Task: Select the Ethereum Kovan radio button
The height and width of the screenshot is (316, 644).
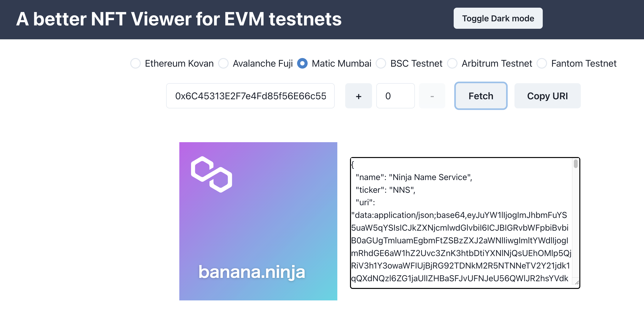Action: (x=136, y=63)
